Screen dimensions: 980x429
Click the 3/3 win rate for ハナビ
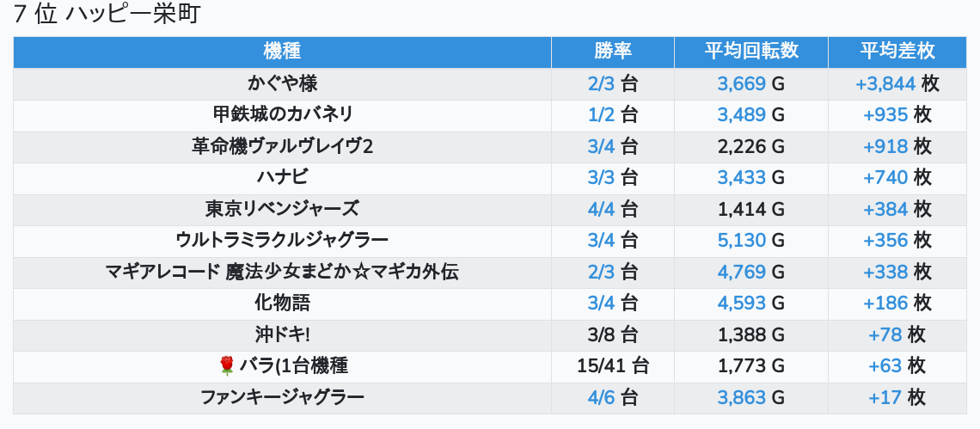pos(602,177)
